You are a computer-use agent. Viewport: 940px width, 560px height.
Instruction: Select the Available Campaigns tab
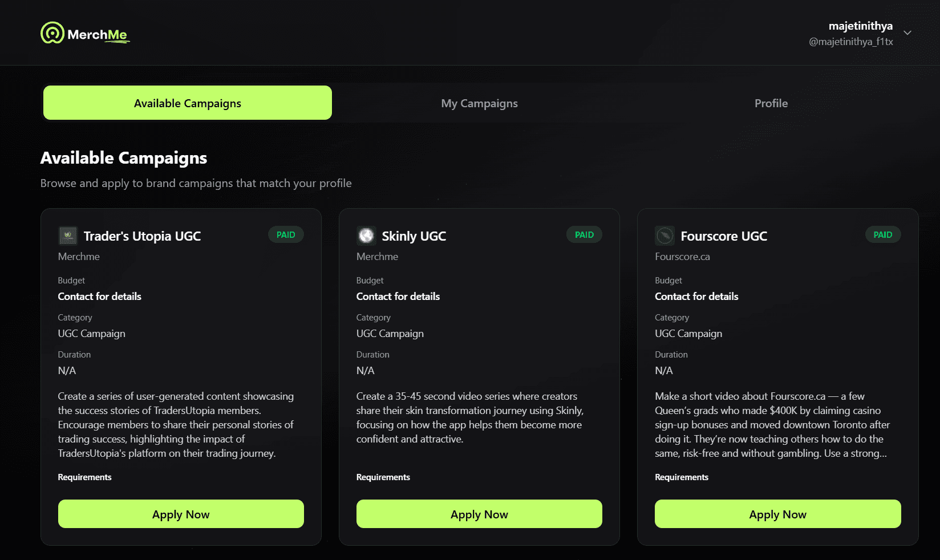point(187,103)
